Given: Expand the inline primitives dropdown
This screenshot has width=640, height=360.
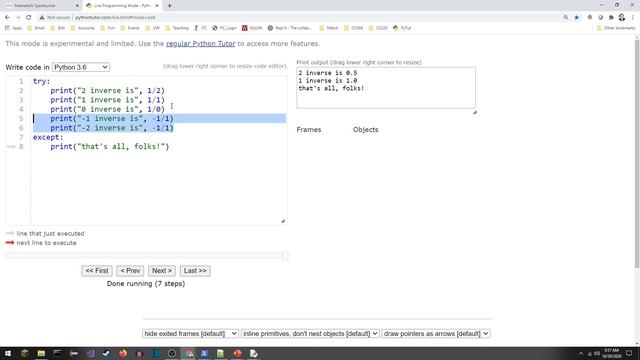Looking at the screenshot, I should pyautogui.click(x=310, y=333).
